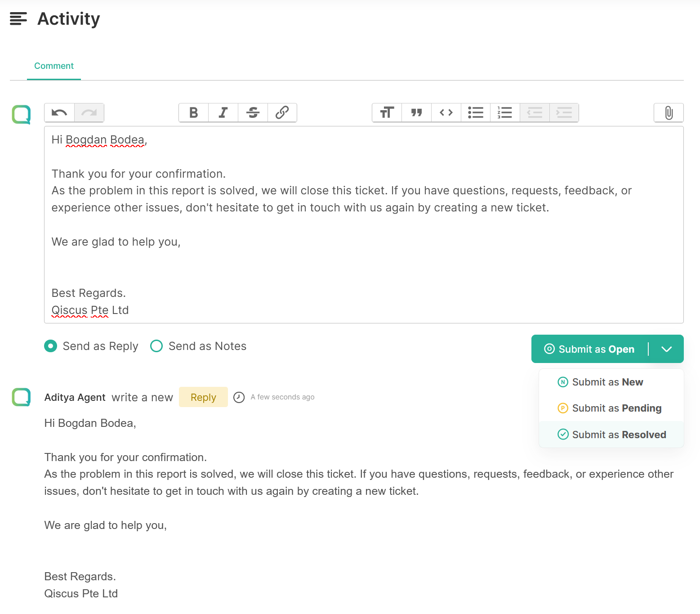This screenshot has height=614, width=700.
Task: Open the Comment tab
Action: (x=54, y=66)
